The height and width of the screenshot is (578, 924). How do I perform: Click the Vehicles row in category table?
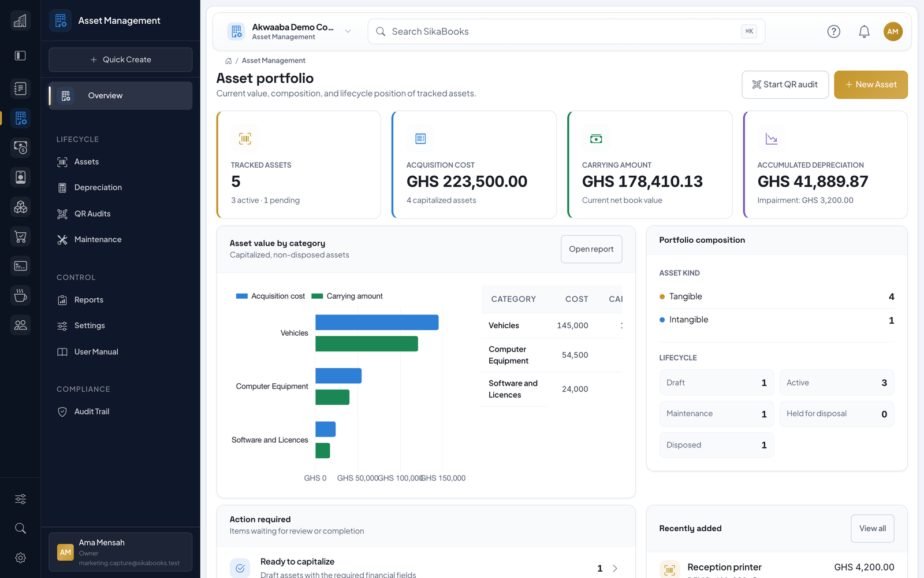(x=552, y=326)
